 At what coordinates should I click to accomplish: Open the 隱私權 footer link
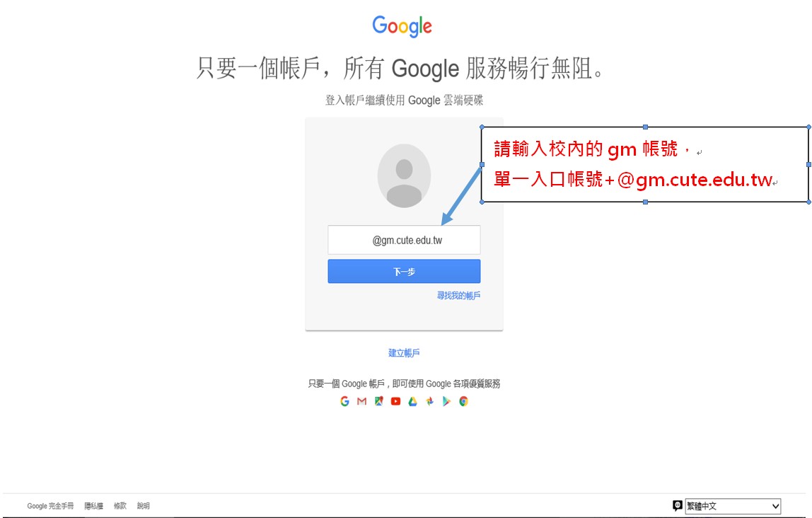coord(94,505)
